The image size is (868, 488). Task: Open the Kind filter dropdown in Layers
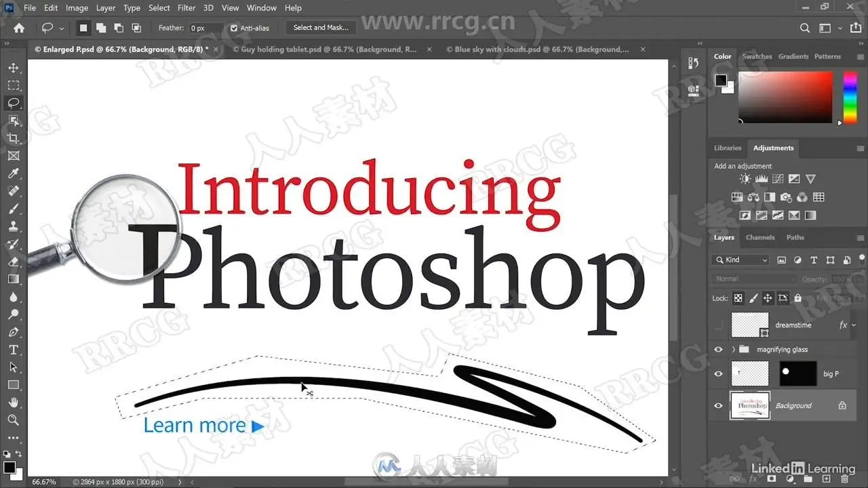pyautogui.click(x=741, y=260)
